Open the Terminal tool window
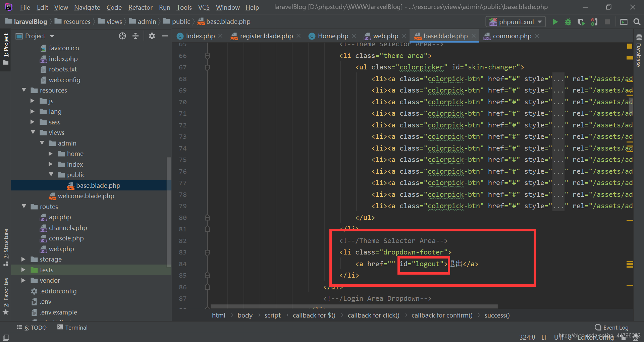 click(x=72, y=328)
